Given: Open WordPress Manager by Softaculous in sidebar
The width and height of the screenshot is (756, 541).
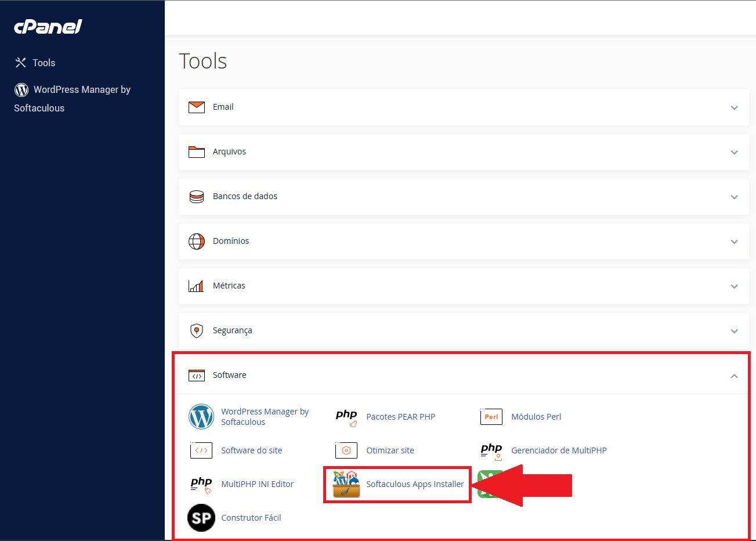Looking at the screenshot, I should click(72, 99).
